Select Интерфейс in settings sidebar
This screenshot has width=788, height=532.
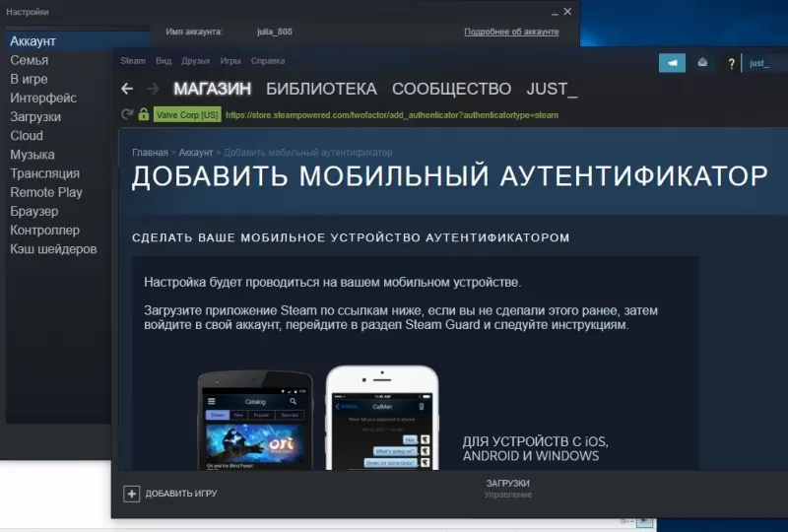pyautogui.click(x=43, y=99)
